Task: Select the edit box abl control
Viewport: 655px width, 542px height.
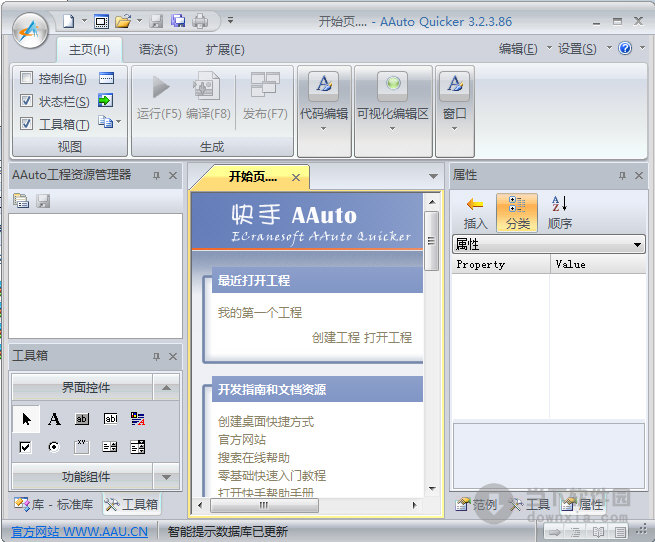Action: click(x=110, y=419)
